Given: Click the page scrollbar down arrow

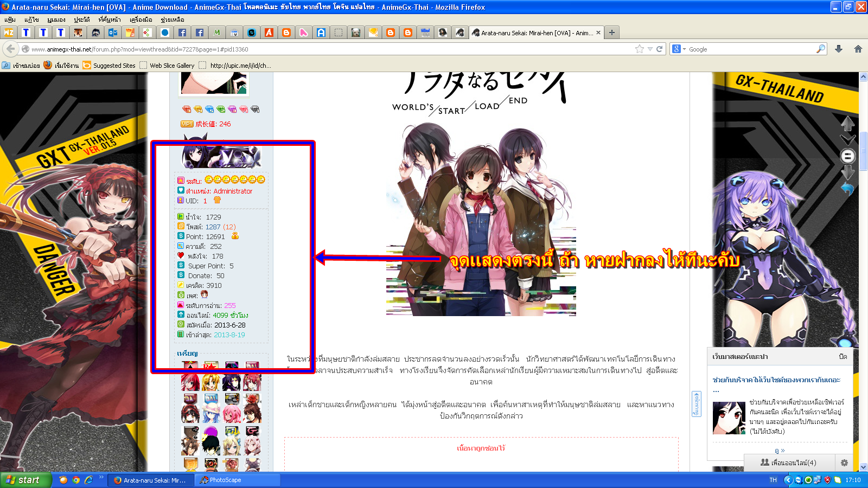Looking at the screenshot, I should [x=864, y=466].
